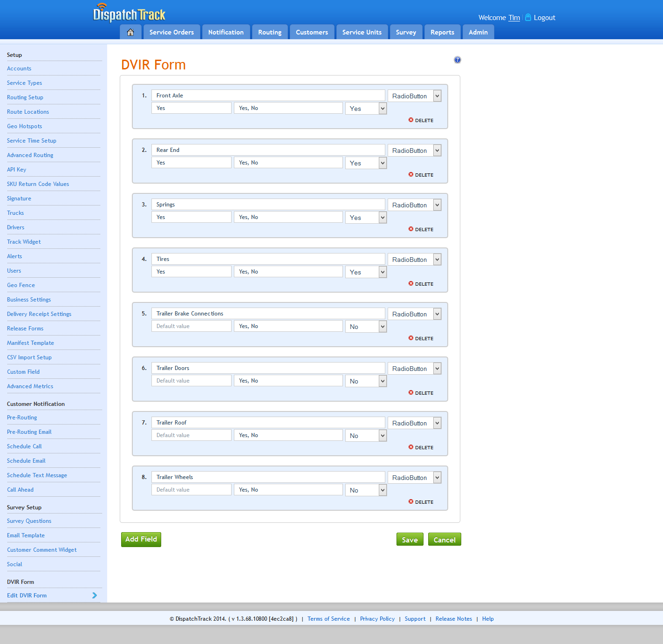663x644 pixels.
Task: Open the Trucks setup link
Action: coord(15,213)
